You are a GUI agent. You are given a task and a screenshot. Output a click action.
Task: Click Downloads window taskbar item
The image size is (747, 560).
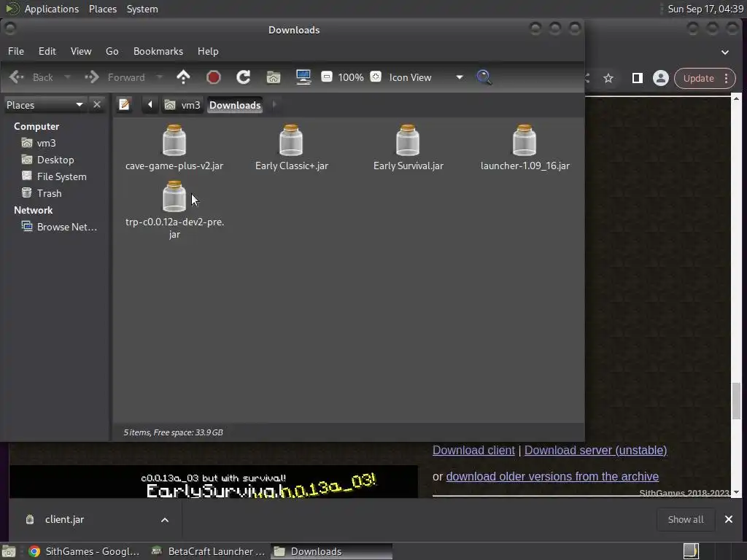pos(332,551)
